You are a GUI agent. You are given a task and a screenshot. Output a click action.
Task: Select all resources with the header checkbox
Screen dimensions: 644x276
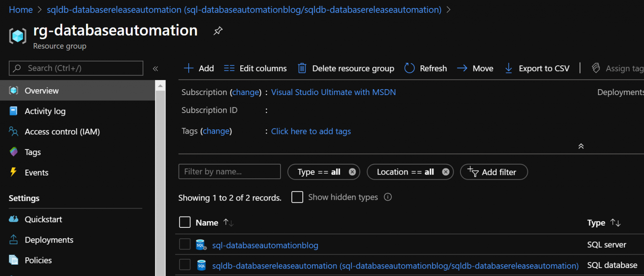click(185, 222)
